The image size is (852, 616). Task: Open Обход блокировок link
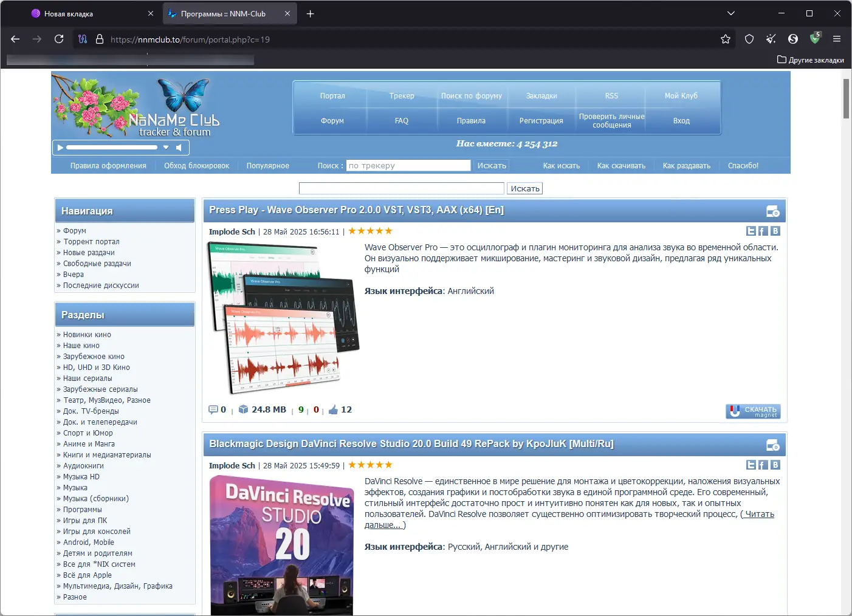click(197, 166)
